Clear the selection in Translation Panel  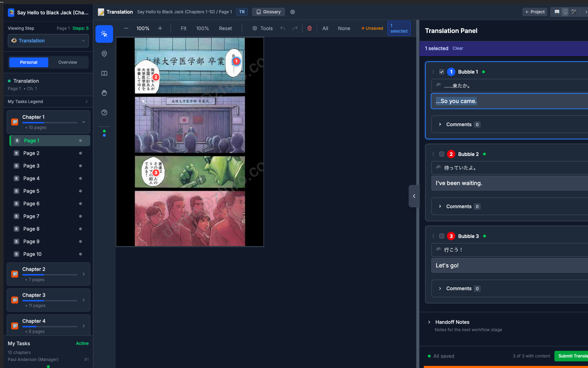(x=457, y=48)
